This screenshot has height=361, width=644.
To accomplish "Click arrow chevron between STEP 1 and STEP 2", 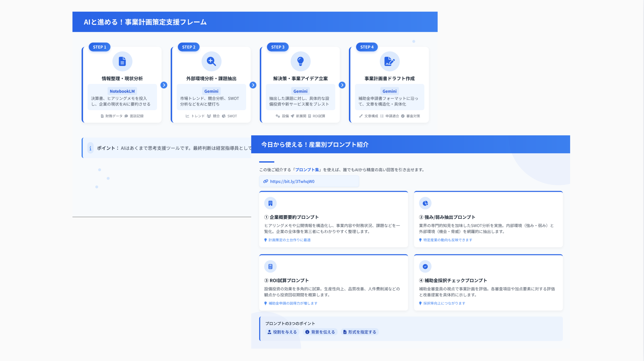I will point(164,85).
